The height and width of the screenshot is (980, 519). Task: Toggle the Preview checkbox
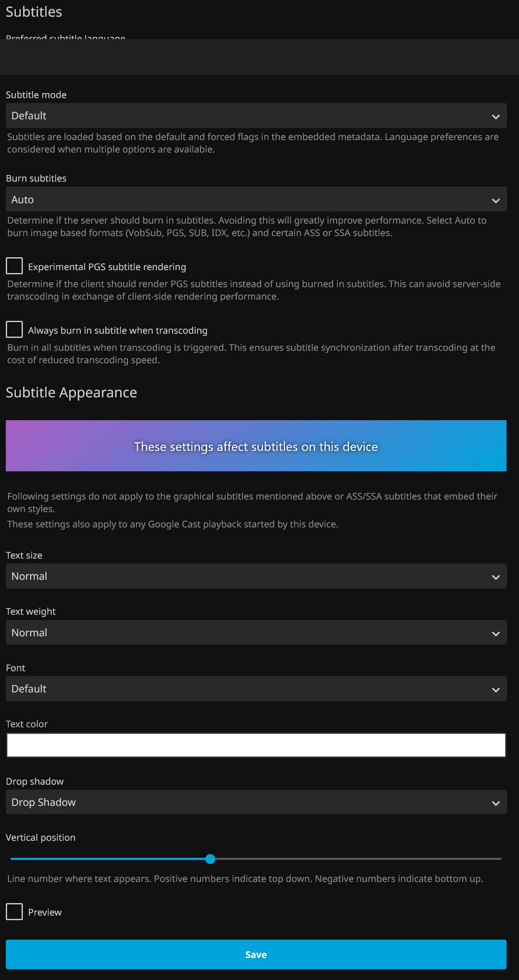pos(14,912)
